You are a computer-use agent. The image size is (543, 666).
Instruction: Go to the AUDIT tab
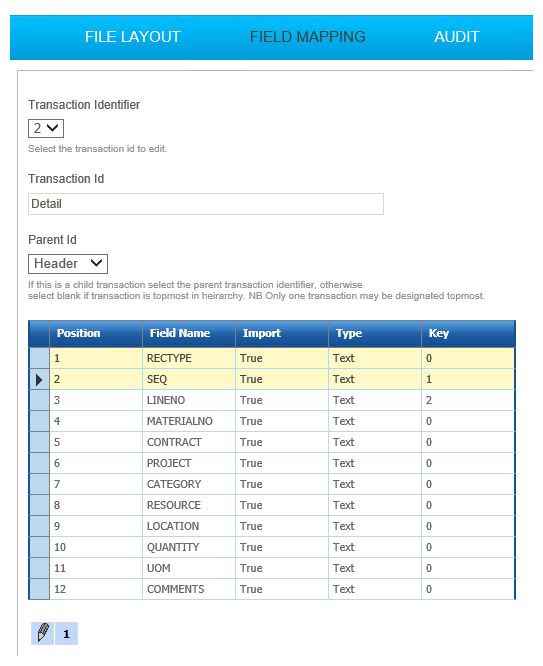pos(457,37)
